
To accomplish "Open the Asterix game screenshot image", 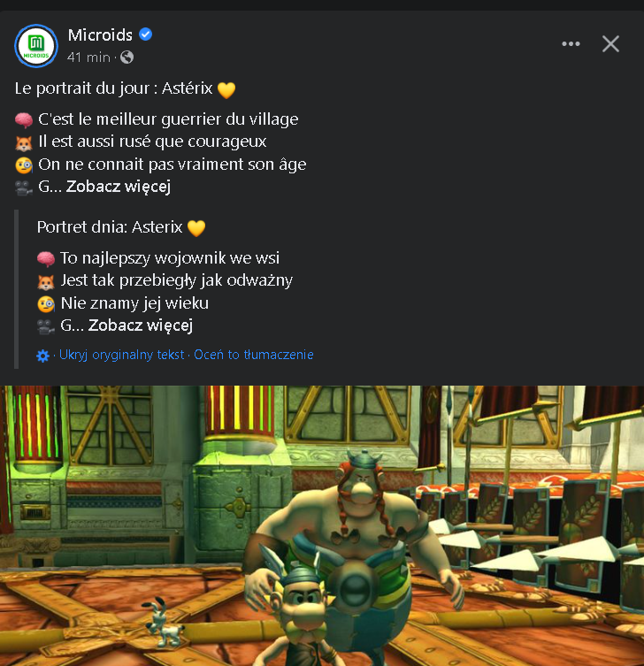I will pos(322,526).
